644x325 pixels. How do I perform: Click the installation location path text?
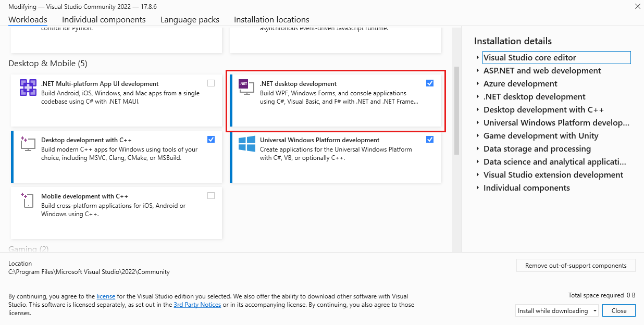point(89,272)
